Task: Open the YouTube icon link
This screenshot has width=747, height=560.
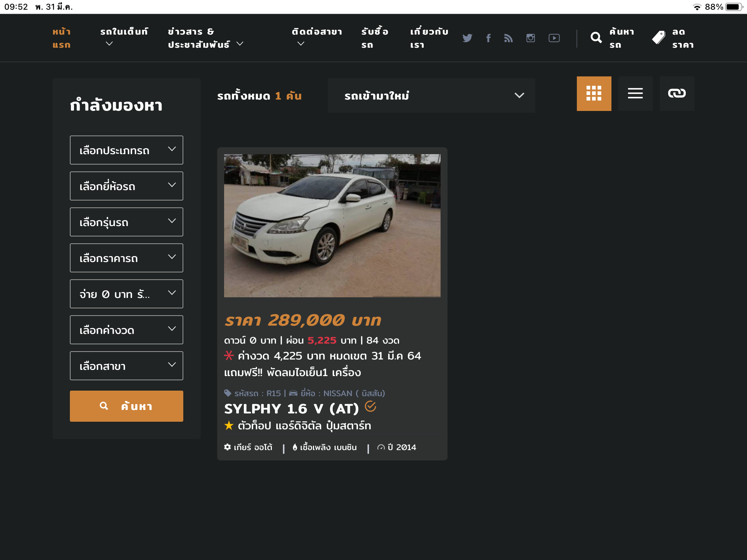Action: click(554, 38)
